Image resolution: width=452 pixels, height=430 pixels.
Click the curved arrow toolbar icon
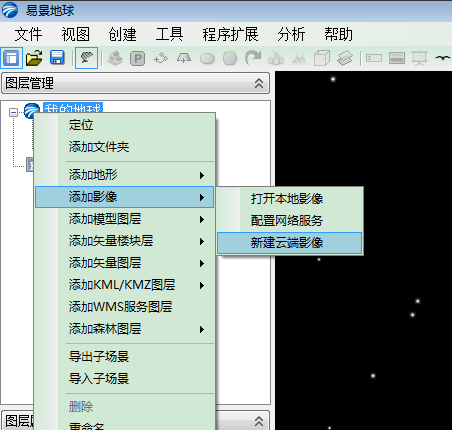[253, 58]
